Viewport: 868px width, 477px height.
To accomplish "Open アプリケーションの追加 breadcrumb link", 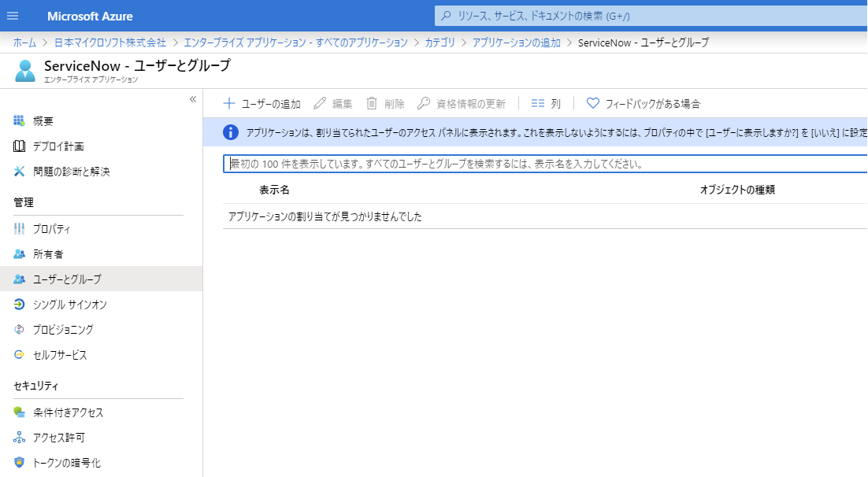I will click(517, 43).
